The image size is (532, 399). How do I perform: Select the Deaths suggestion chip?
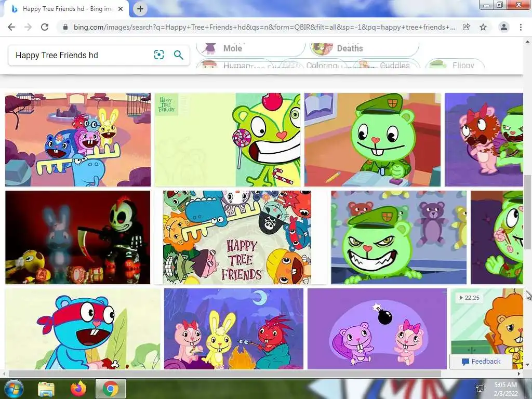[364, 49]
